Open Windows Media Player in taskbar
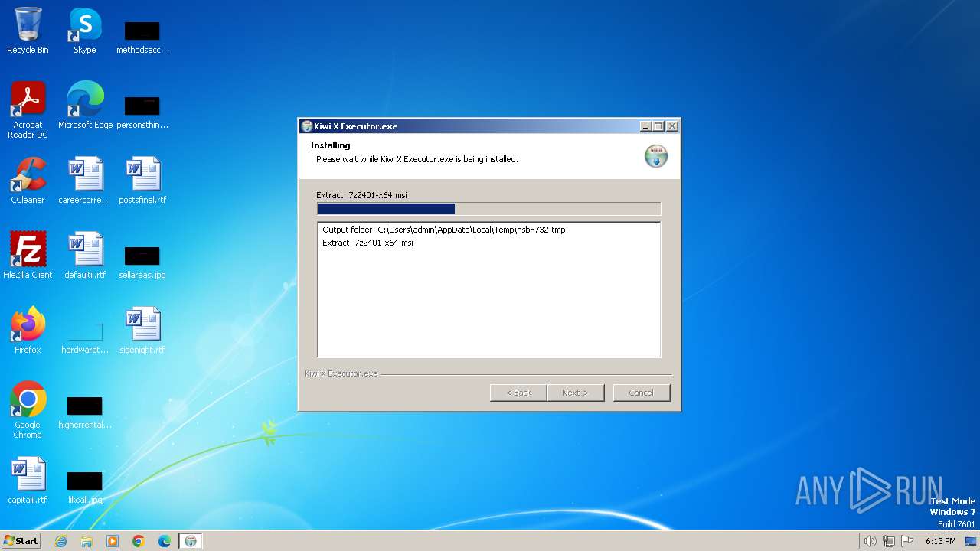 [x=113, y=541]
